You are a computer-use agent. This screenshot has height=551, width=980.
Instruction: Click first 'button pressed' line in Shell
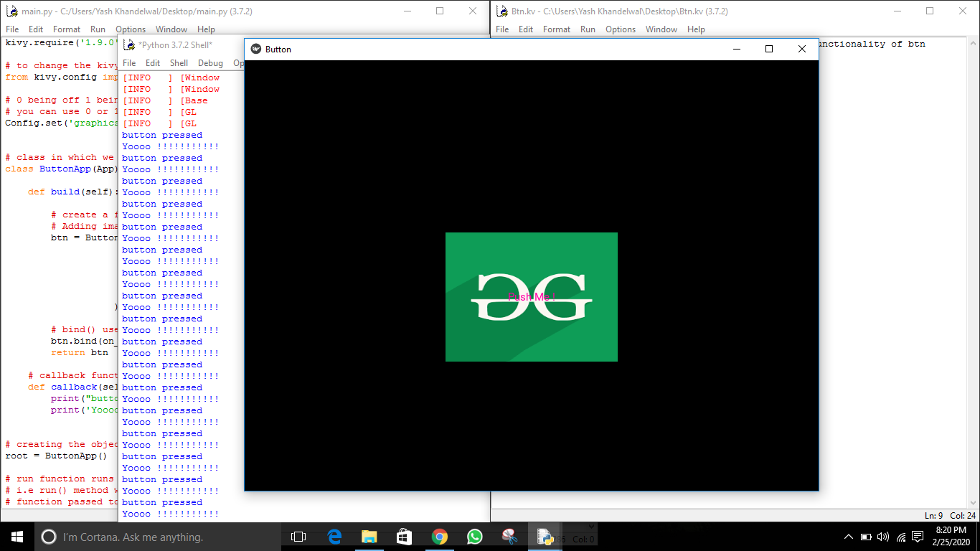pyautogui.click(x=162, y=135)
